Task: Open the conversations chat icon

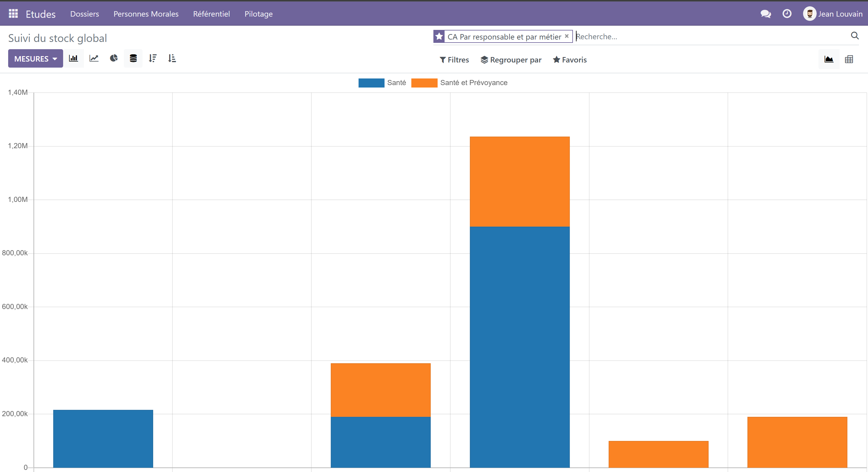Action: [766, 14]
